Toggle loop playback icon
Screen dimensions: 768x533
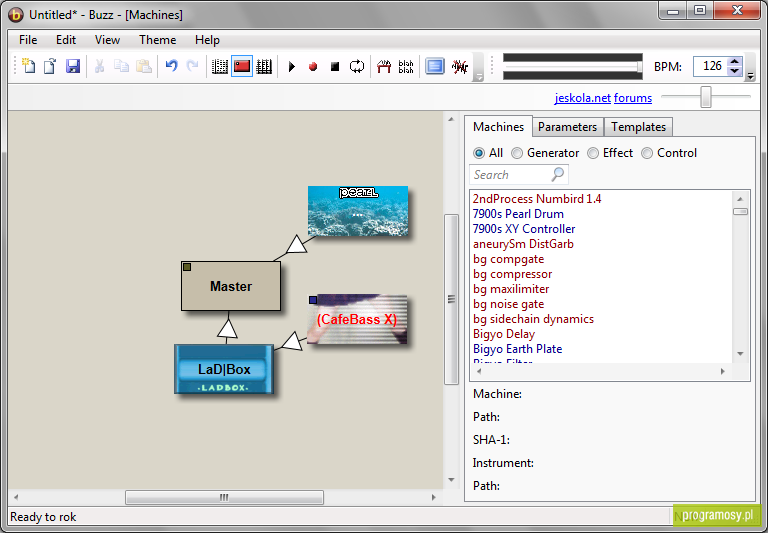(357, 66)
